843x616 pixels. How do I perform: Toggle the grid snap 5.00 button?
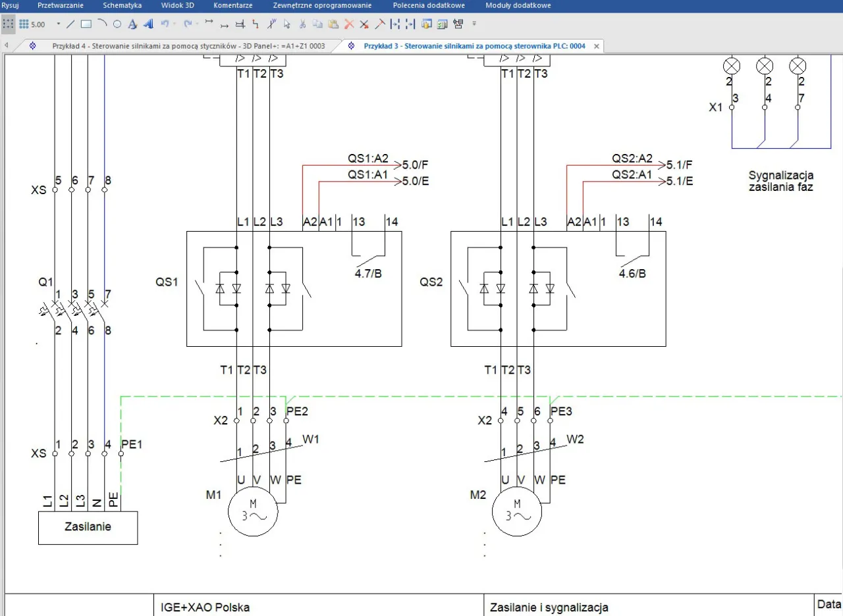[x=31, y=24]
